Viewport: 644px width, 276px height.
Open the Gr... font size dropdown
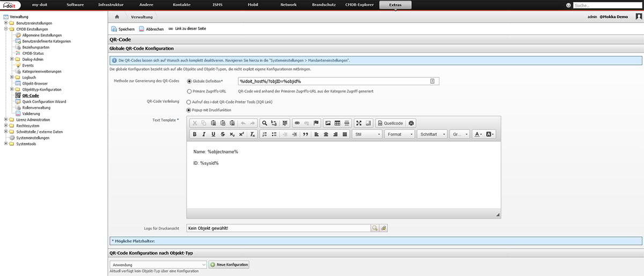point(460,134)
